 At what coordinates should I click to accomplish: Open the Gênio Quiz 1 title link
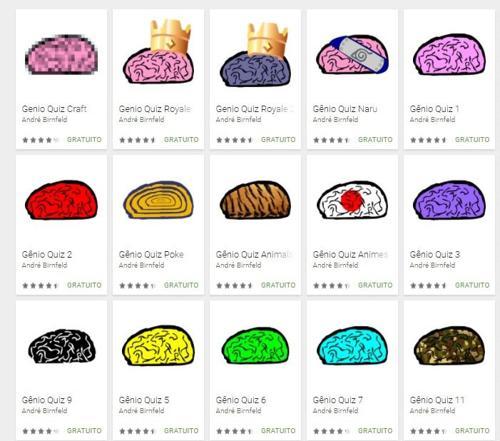coord(434,109)
